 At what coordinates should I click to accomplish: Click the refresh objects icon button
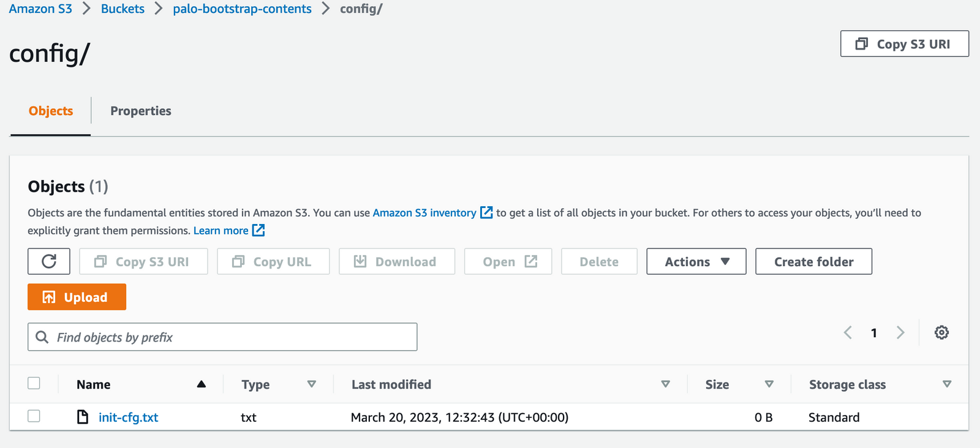tap(49, 261)
